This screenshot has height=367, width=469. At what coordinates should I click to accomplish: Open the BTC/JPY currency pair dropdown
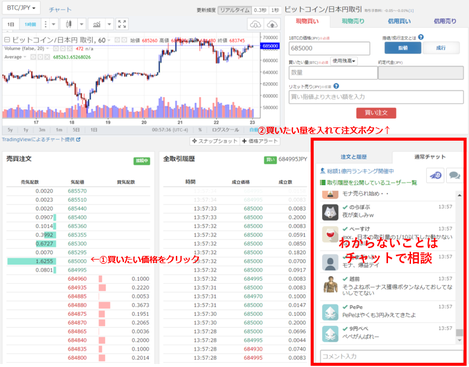point(21,8)
